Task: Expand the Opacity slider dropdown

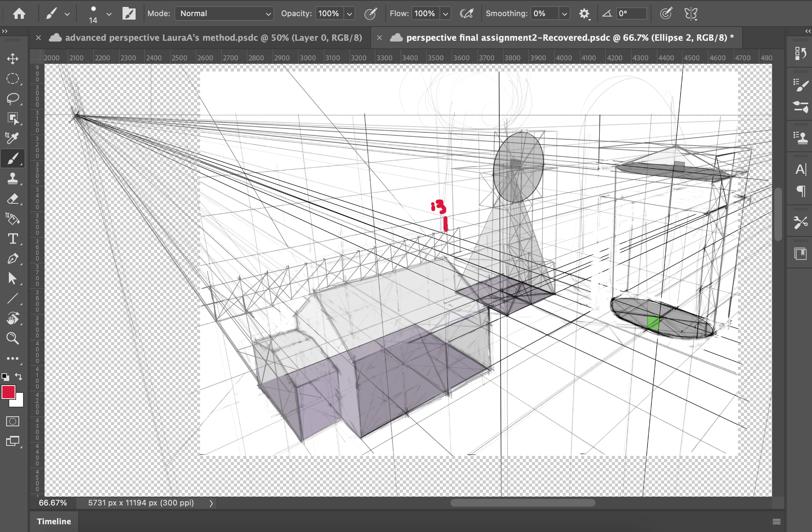Action: [350, 14]
